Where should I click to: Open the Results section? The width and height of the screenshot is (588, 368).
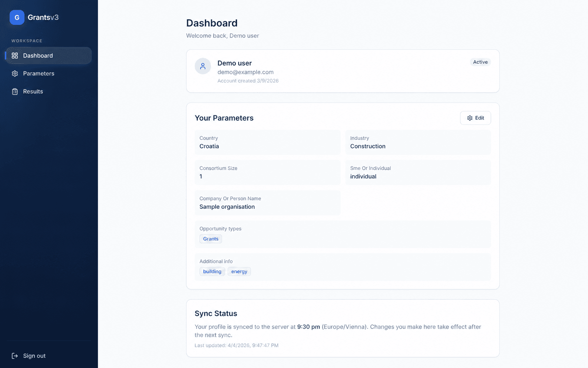point(49,92)
